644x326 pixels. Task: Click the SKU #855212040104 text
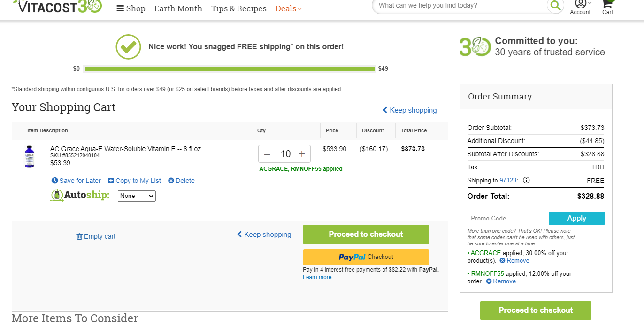pyautogui.click(x=75, y=155)
